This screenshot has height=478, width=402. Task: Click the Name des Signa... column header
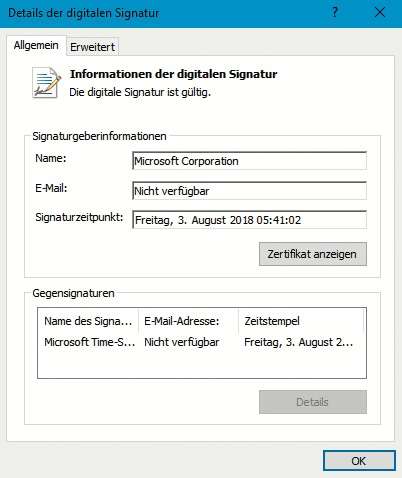pyautogui.click(x=88, y=321)
